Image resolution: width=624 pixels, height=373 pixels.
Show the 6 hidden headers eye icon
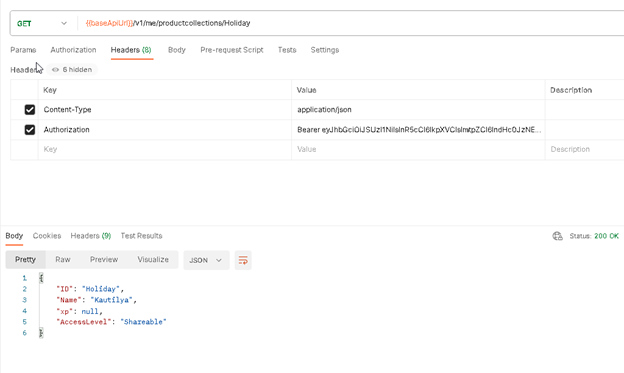[x=55, y=70]
